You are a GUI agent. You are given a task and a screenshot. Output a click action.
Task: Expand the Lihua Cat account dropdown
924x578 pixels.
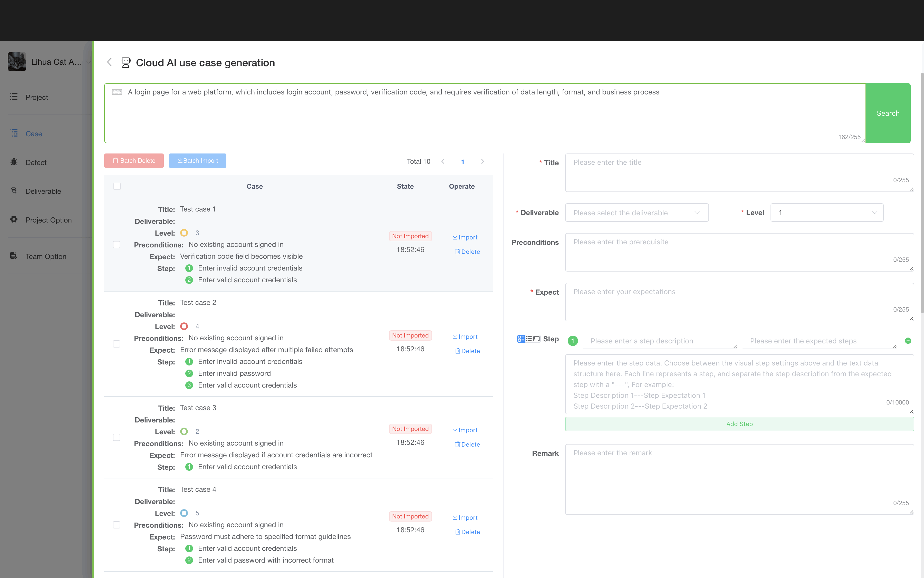(x=88, y=62)
